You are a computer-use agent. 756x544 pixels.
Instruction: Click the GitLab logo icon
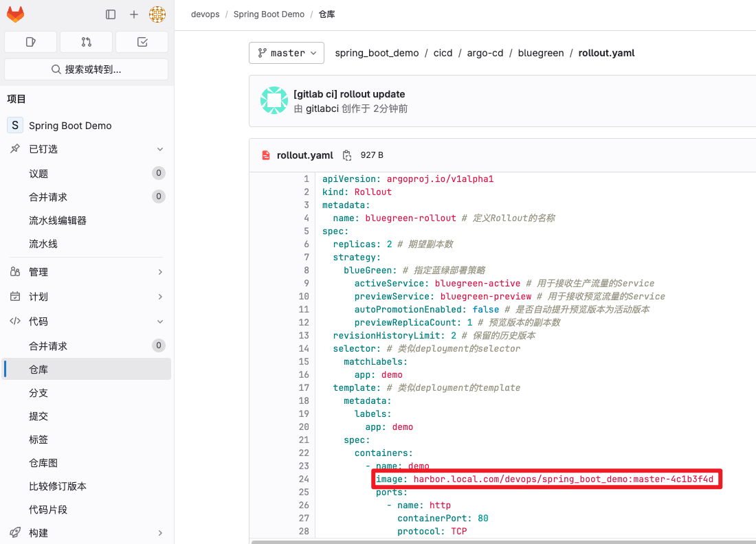(x=15, y=14)
